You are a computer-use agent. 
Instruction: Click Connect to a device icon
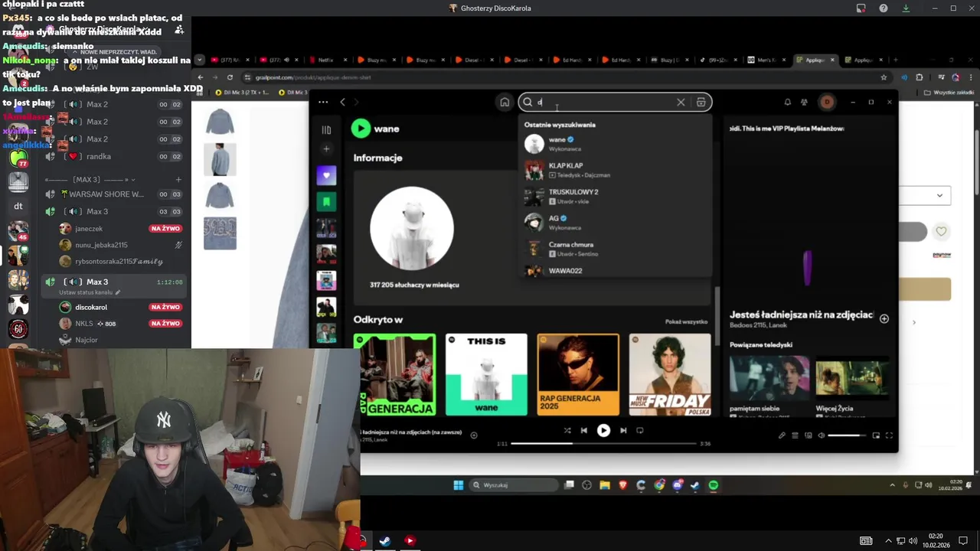pyautogui.click(x=808, y=435)
